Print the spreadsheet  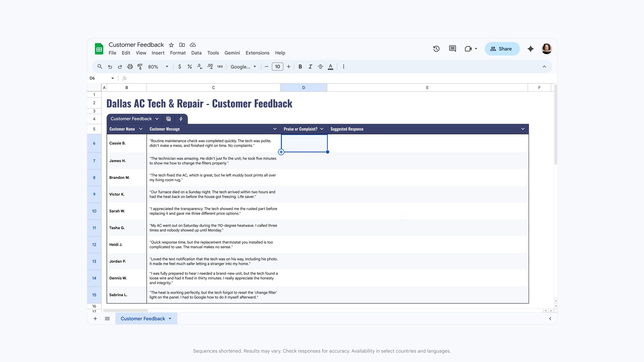click(x=130, y=67)
